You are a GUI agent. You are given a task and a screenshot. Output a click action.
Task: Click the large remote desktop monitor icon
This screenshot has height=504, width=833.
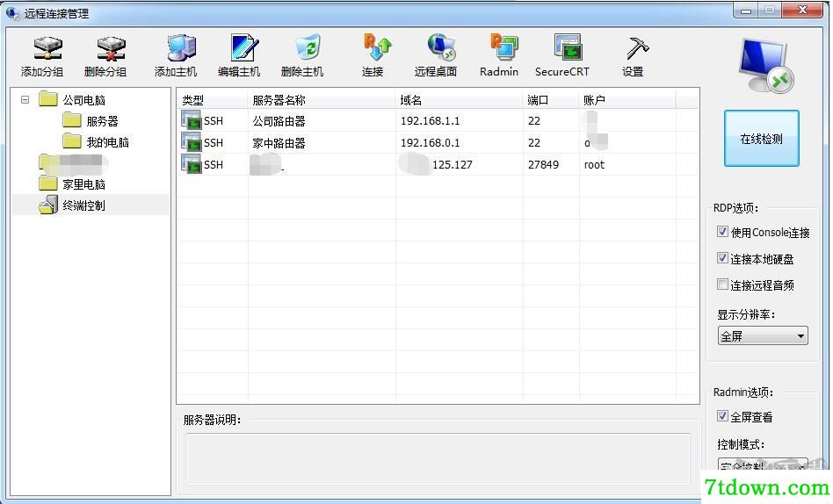(x=765, y=66)
